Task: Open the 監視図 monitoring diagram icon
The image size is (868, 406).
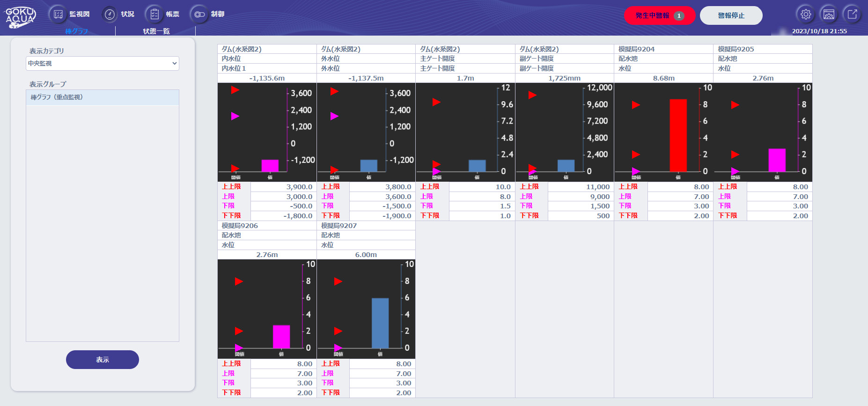Action: 58,15
